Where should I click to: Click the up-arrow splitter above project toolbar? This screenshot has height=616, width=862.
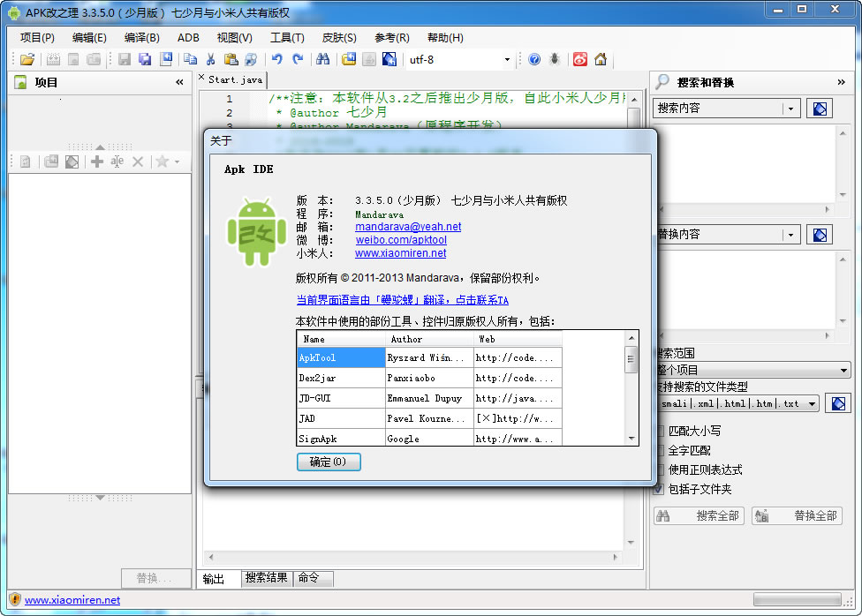100,146
